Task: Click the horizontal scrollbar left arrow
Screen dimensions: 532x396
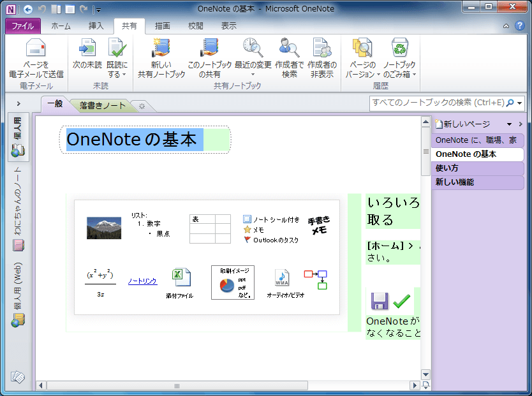Action: [x=41, y=386]
